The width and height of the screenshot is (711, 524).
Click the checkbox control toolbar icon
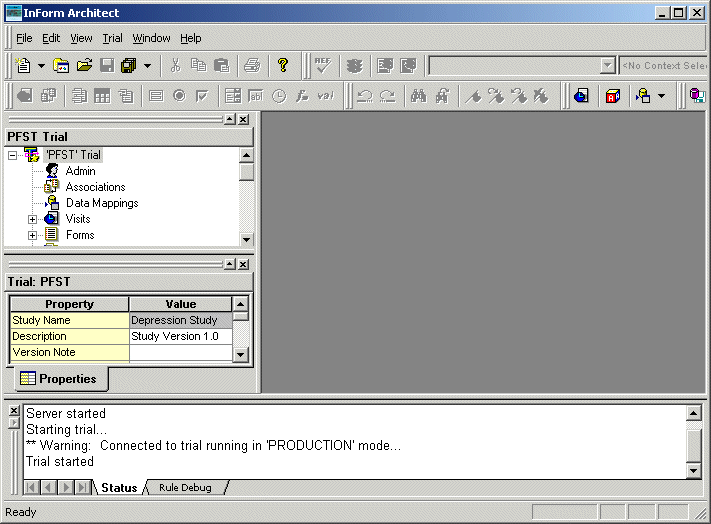(202, 96)
